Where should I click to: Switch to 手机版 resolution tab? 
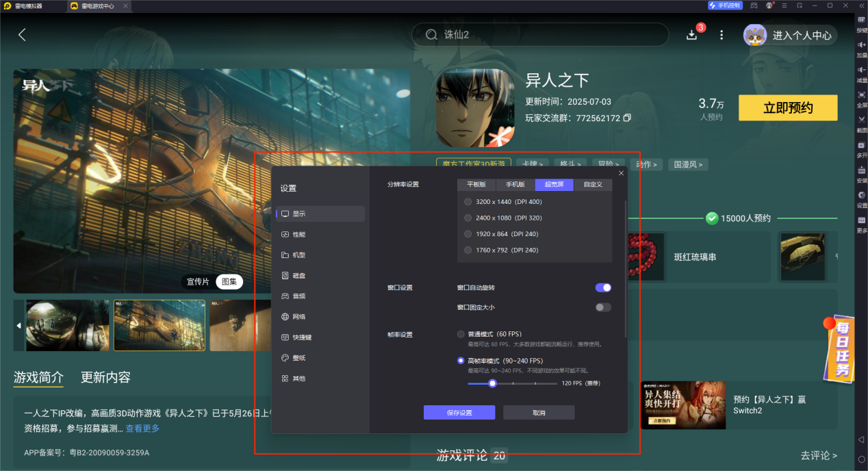click(515, 185)
